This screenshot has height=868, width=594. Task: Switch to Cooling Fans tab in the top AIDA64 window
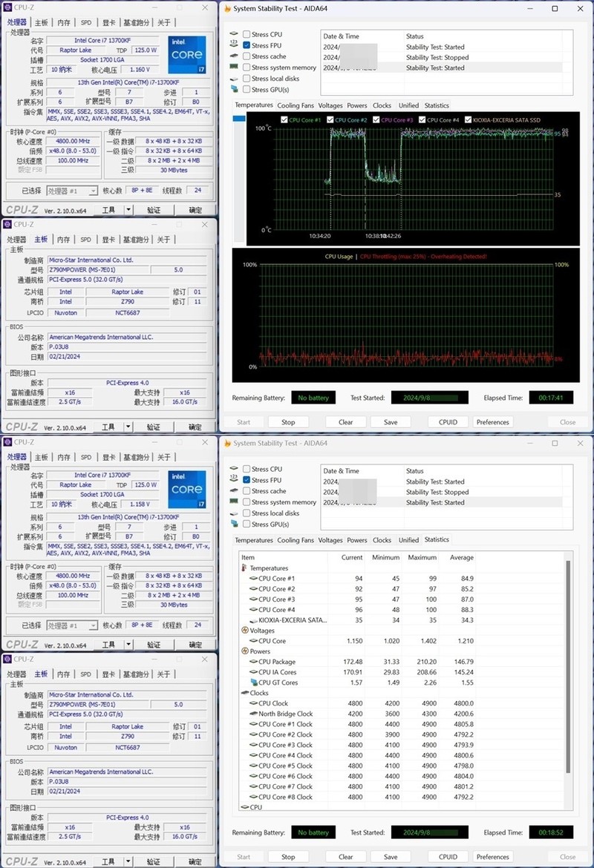coord(296,105)
